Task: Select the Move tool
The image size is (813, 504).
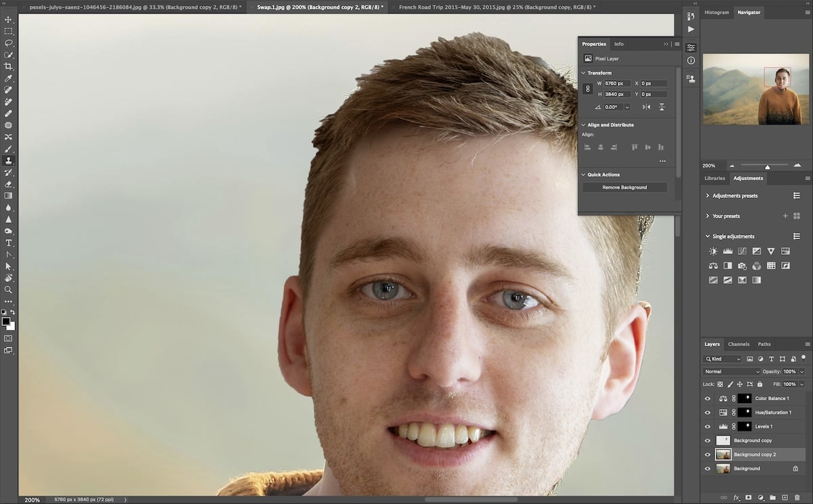Action: (9, 20)
